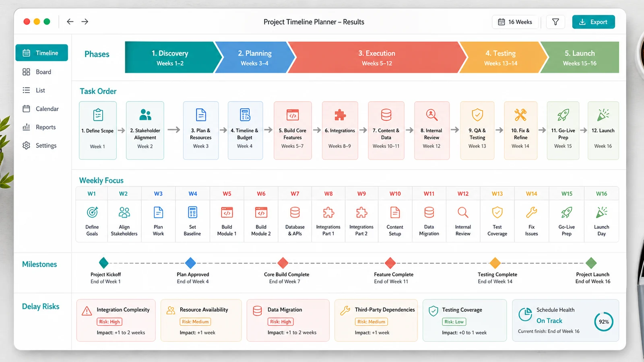Image resolution: width=644 pixels, height=362 pixels.
Task: Click the Define Scope clipboard icon
Action: coord(98,115)
